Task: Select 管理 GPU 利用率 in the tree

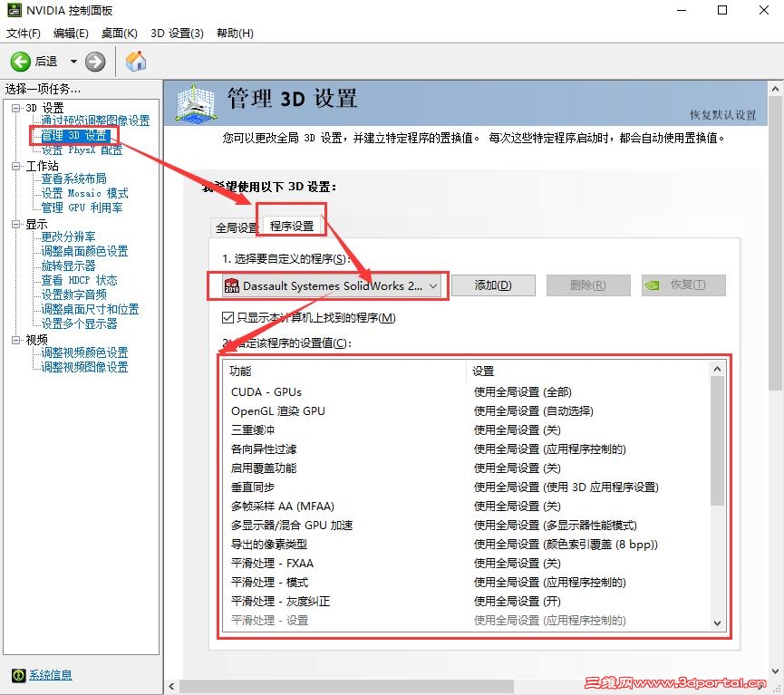Action: pos(82,208)
